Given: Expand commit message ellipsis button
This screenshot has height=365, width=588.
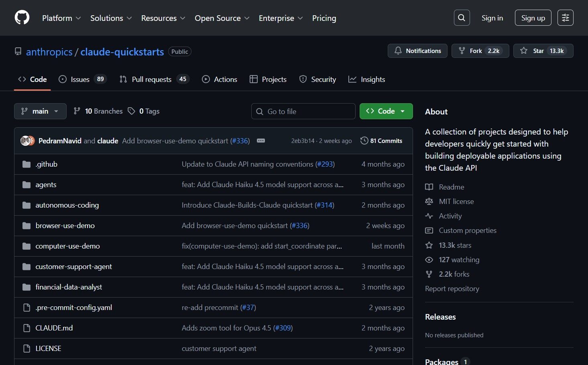Looking at the screenshot, I should [261, 141].
